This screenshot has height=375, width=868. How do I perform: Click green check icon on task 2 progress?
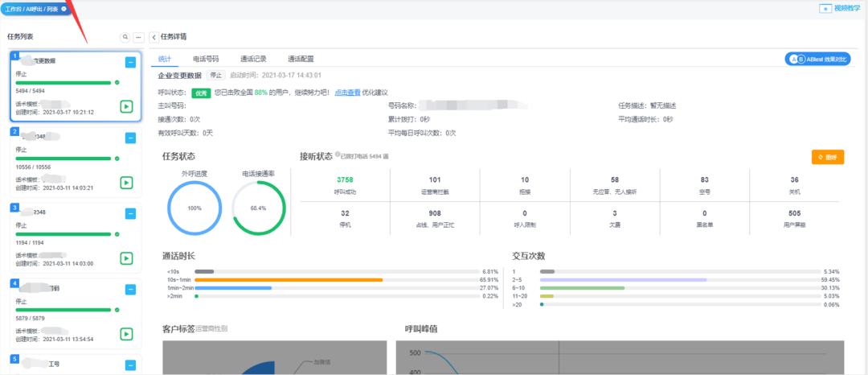pos(117,159)
